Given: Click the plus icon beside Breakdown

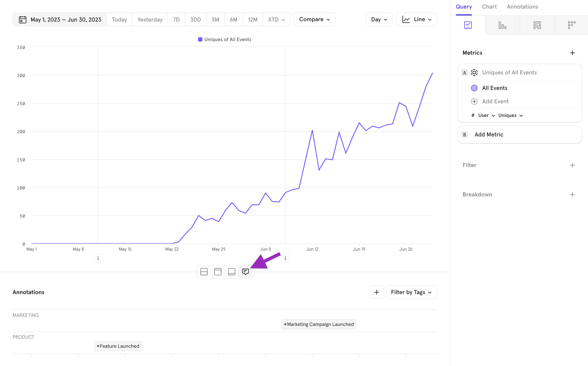Looking at the screenshot, I should click(572, 194).
